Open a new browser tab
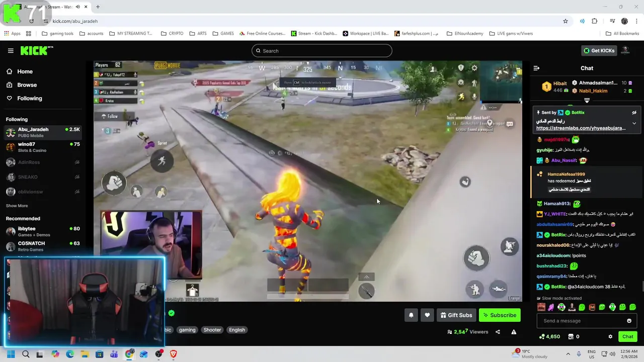 (x=98, y=7)
